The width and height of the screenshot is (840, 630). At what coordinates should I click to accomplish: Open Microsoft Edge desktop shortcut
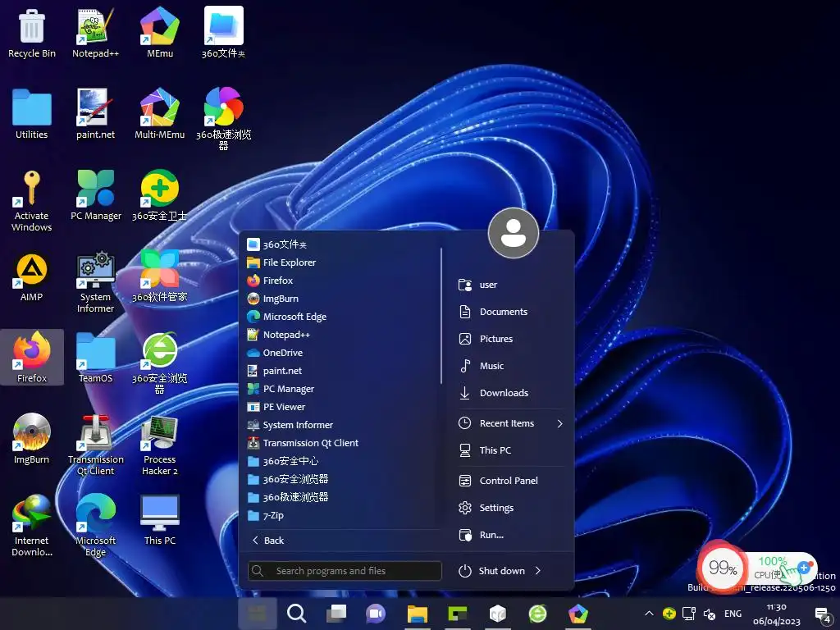click(x=95, y=526)
